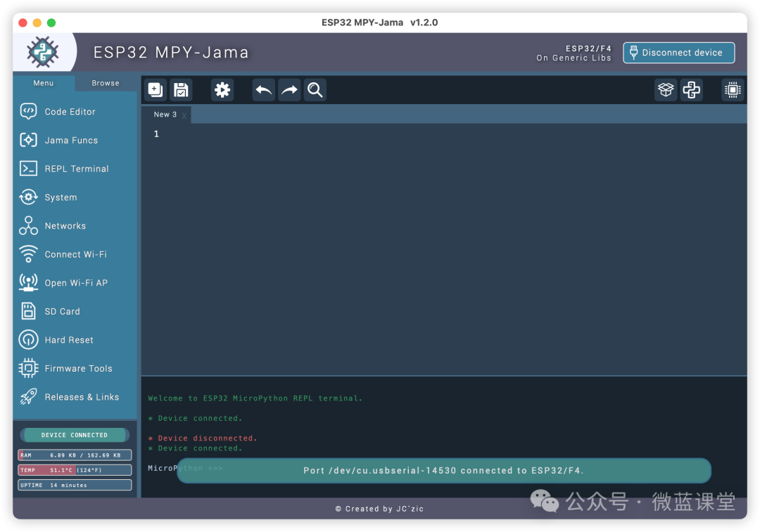Click the Jama Funcs sidebar icon
Viewport: 760px width, 532px height.
(28, 140)
